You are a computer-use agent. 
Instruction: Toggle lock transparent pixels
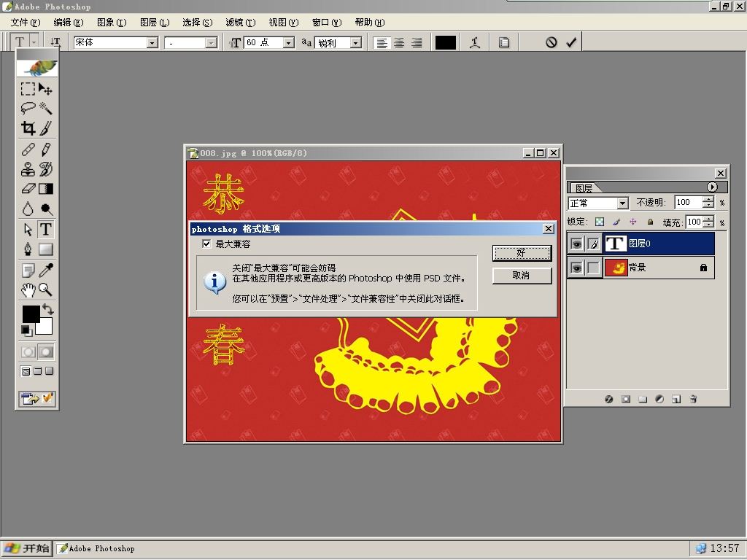[x=600, y=222]
